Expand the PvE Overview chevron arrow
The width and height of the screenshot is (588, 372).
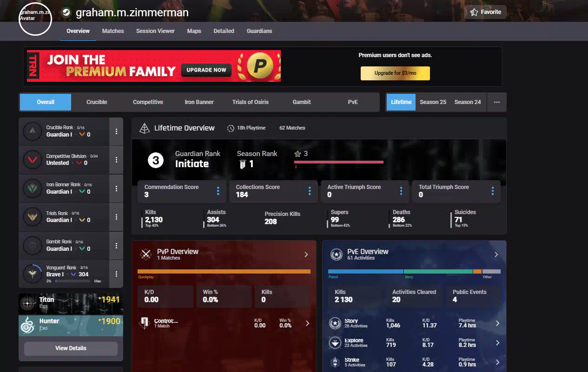(x=496, y=255)
